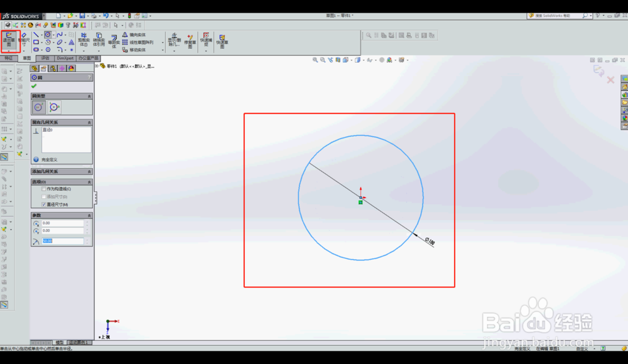Collapse the 现有几何关系 (Existing Relations) section
Image resolution: width=628 pixels, height=364 pixels.
(89, 122)
